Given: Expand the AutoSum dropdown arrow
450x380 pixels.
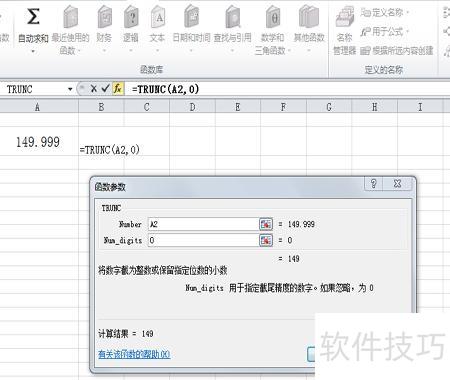Looking at the screenshot, I should click(x=33, y=51).
